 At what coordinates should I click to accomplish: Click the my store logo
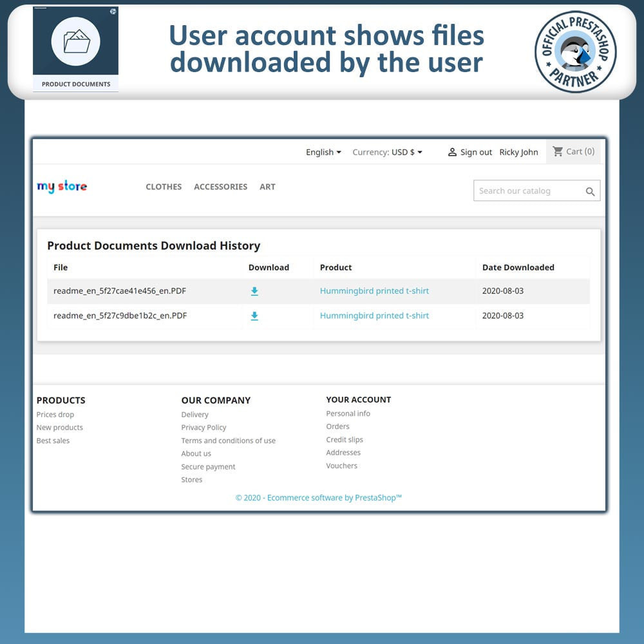[61, 187]
